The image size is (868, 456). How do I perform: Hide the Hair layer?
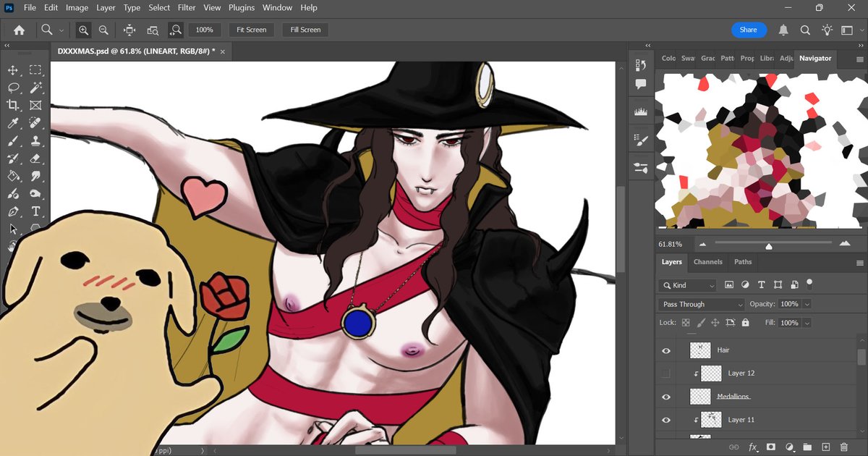[x=666, y=350]
